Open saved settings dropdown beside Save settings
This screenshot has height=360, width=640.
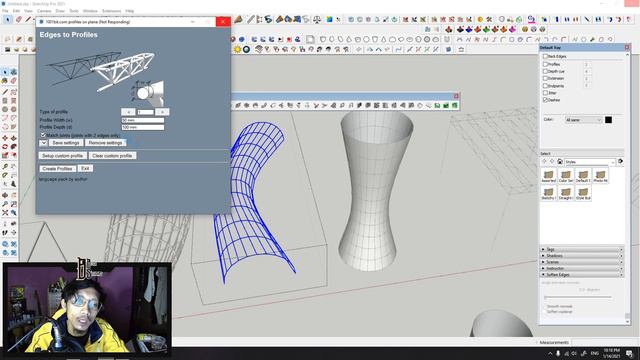pos(43,143)
